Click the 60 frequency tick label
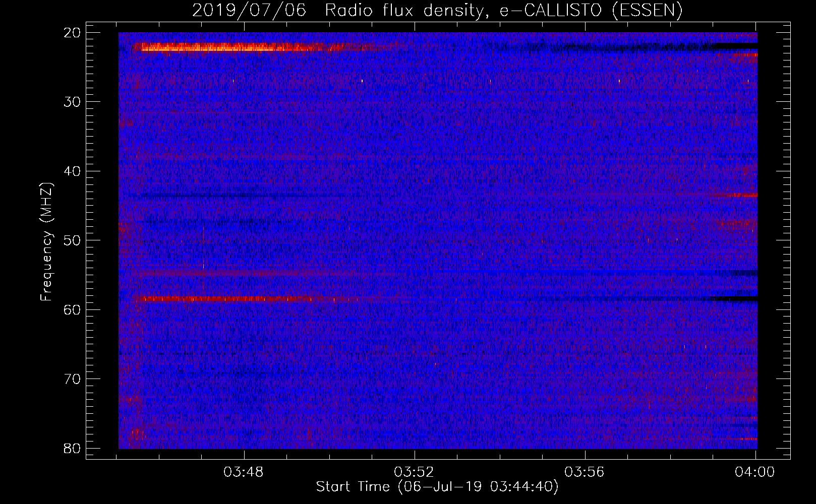This screenshot has width=816, height=504. click(x=73, y=309)
